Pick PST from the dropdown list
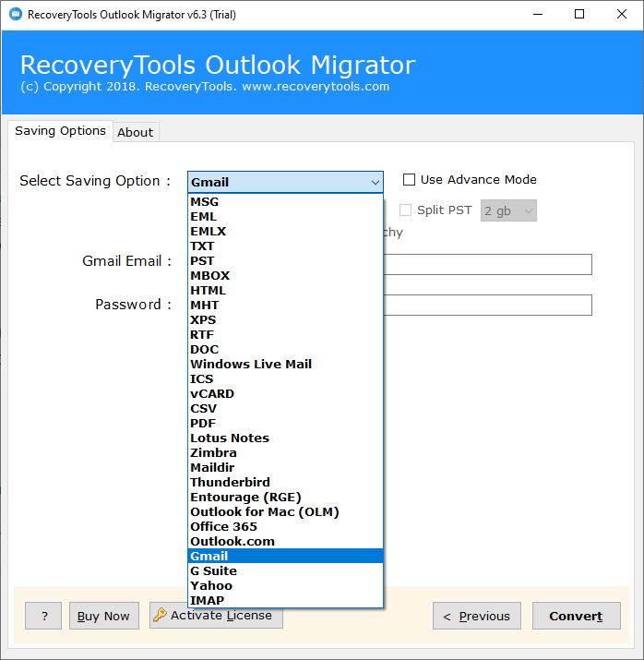Image resolution: width=644 pixels, height=660 pixels. pyautogui.click(x=285, y=260)
